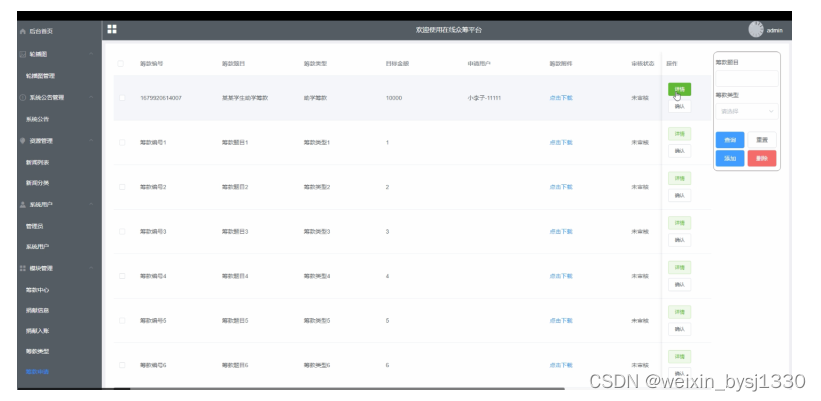821x401 pixels.
Task: Click the image icon beside 轮播图
Action: click(x=23, y=54)
